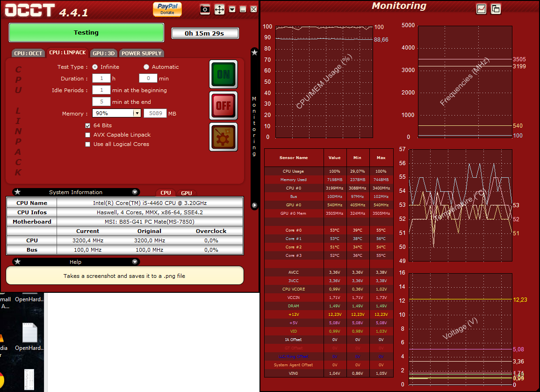Image resolution: width=540 pixels, height=392 pixels.
Task: Enable AVX Capable Linpack
Action: point(88,135)
